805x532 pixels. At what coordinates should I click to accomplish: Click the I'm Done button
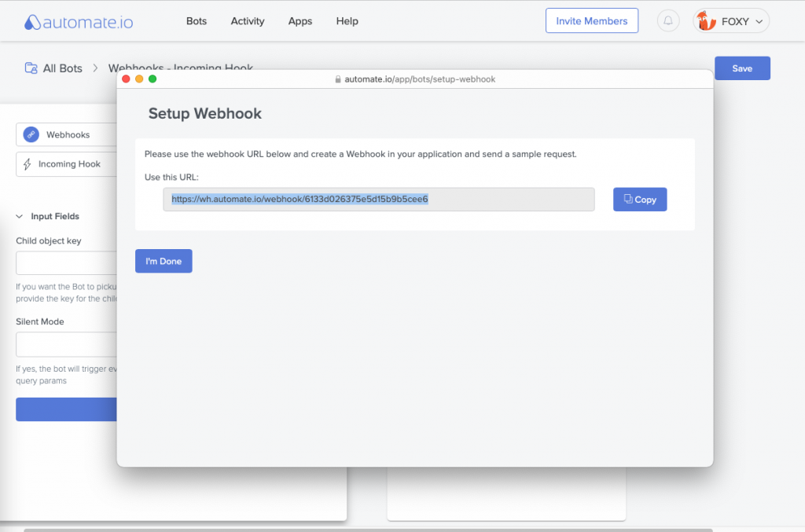tap(164, 261)
